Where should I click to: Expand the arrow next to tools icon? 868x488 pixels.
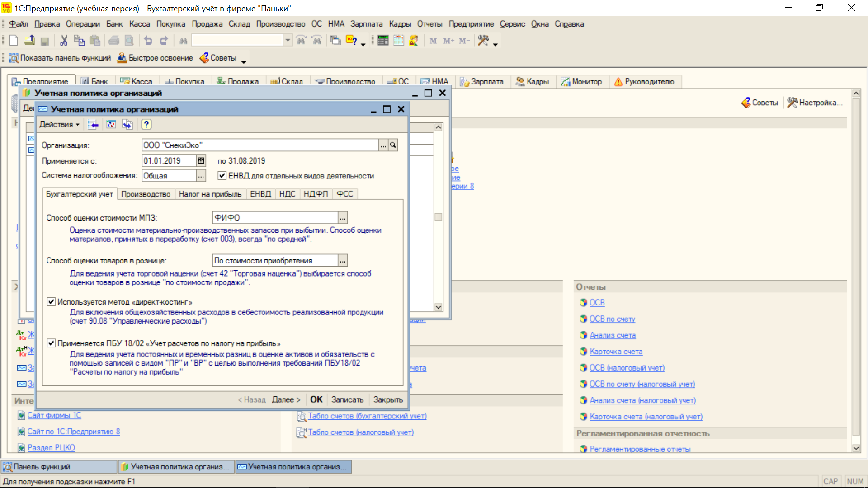coord(495,45)
